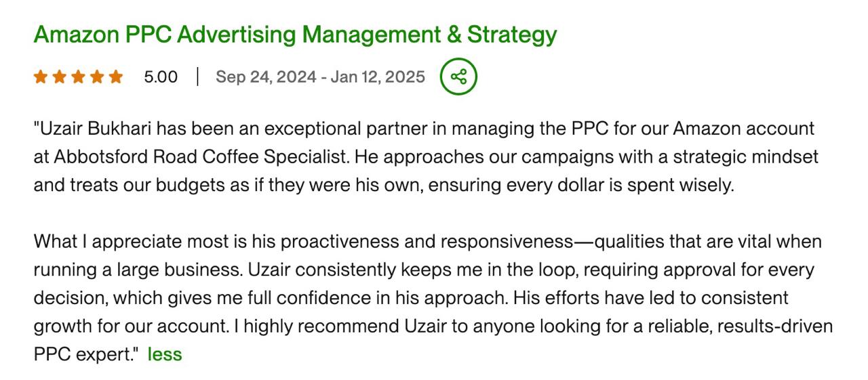
Task: Open the Amazon PPC Advertising Management job title
Action: tap(295, 34)
